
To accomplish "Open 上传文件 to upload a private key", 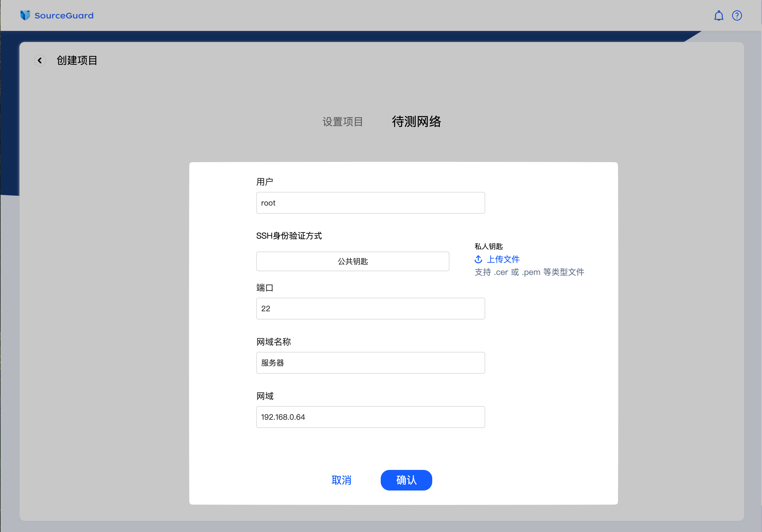I will (503, 259).
